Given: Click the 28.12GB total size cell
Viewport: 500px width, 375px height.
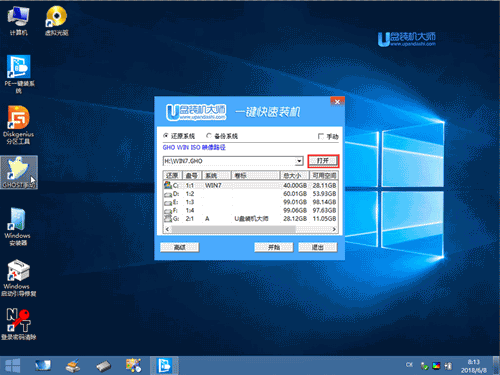Looking at the screenshot, I should pyautogui.click(x=295, y=219).
